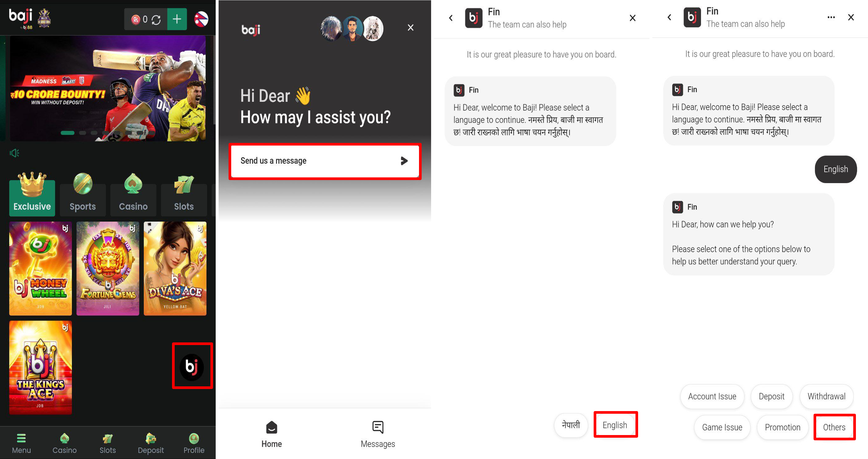
Task: Select the Others option
Action: [x=834, y=428]
